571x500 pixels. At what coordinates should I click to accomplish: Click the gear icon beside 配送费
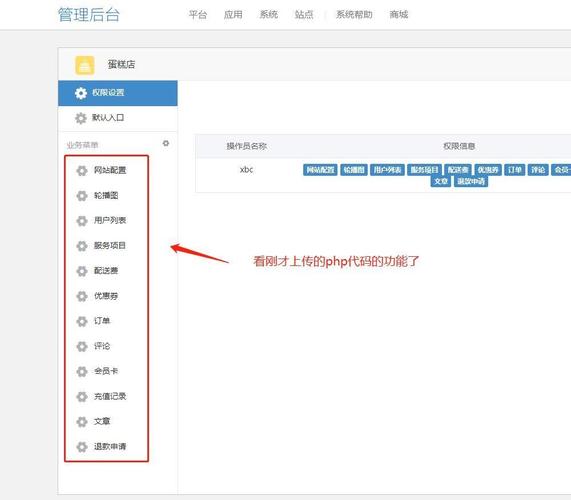82,271
